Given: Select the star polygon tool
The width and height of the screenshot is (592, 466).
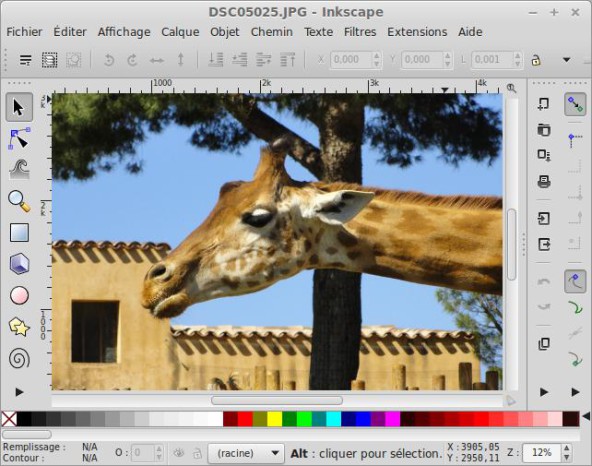Looking at the screenshot, I should coord(19,327).
